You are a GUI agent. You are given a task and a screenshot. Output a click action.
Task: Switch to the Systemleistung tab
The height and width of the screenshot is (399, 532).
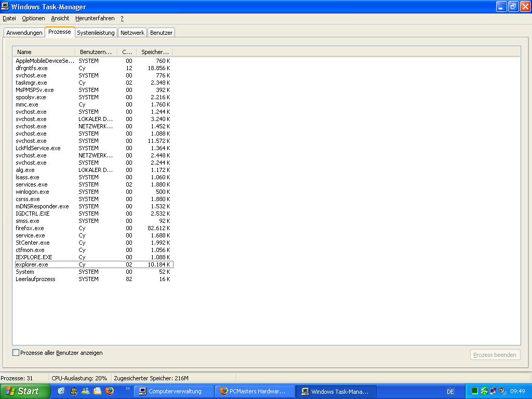coord(96,33)
